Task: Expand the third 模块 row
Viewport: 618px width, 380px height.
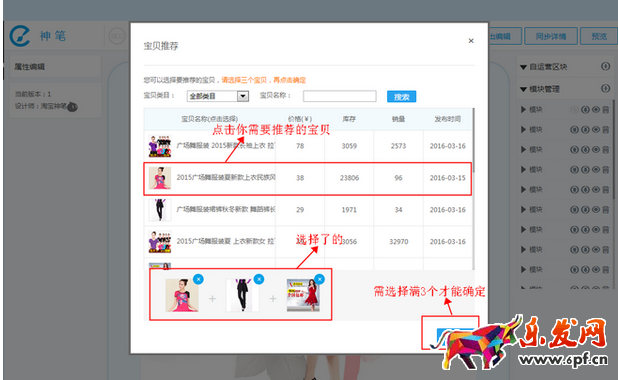Action: pyautogui.click(x=523, y=149)
